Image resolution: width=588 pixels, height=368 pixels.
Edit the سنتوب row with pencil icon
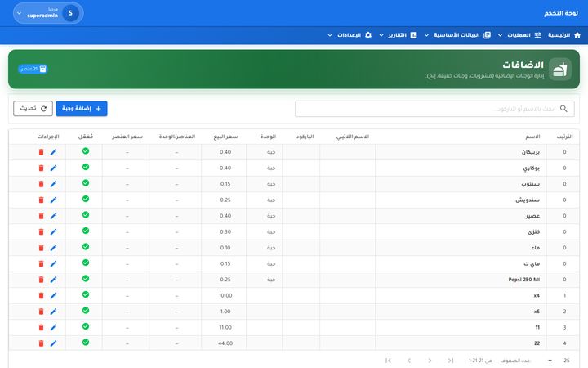click(53, 184)
